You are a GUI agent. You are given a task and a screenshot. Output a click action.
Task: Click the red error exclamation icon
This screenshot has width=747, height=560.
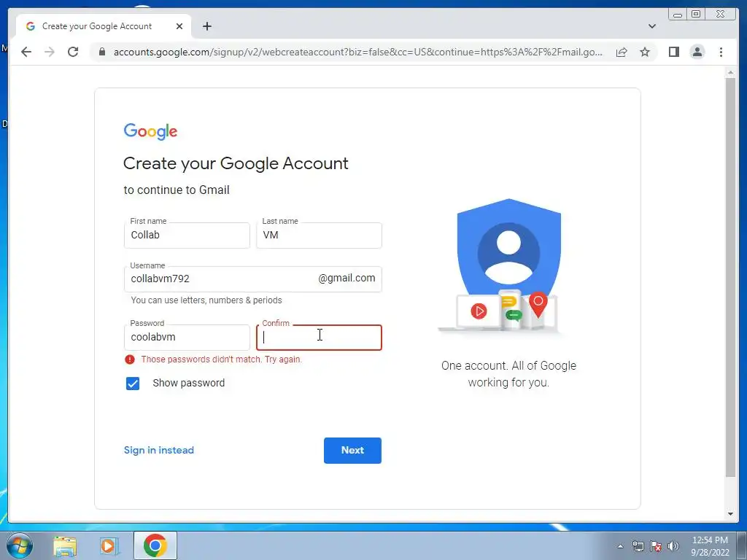(x=130, y=359)
